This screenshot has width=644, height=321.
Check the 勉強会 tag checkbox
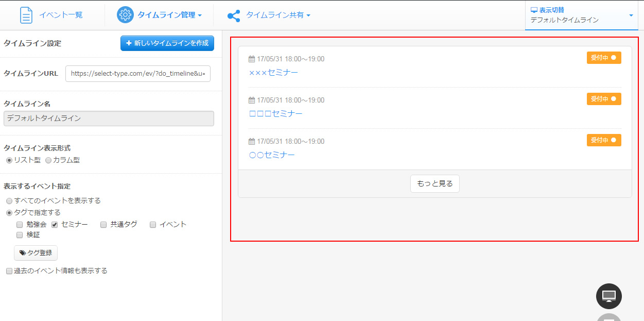pyautogui.click(x=20, y=225)
